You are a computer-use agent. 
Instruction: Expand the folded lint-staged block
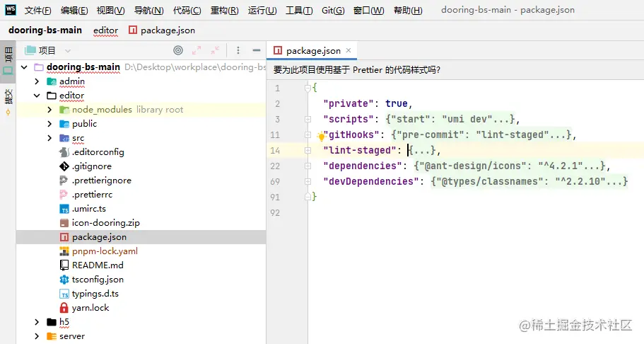[x=308, y=151]
